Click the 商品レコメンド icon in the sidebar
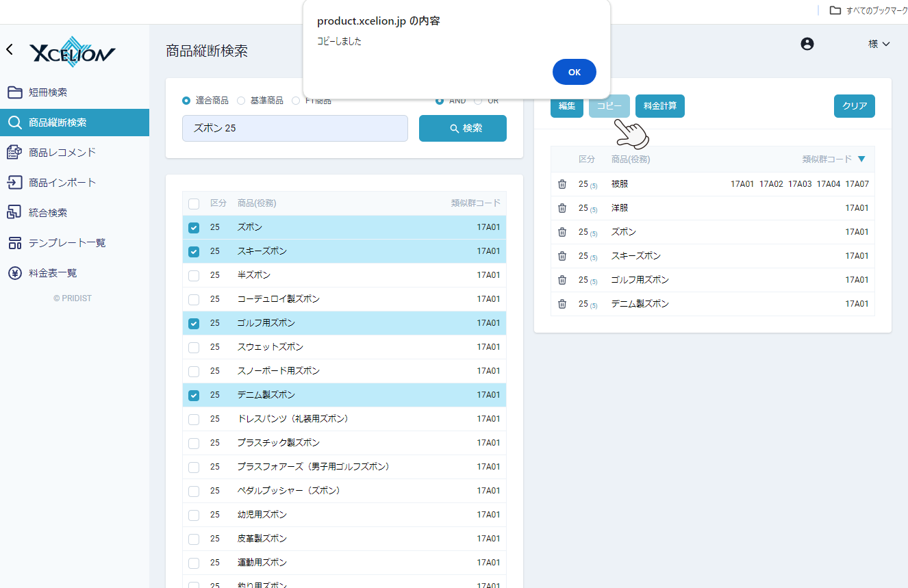Image resolution: width=908 pixels, height=588 pixels. [x=14, y=153]
